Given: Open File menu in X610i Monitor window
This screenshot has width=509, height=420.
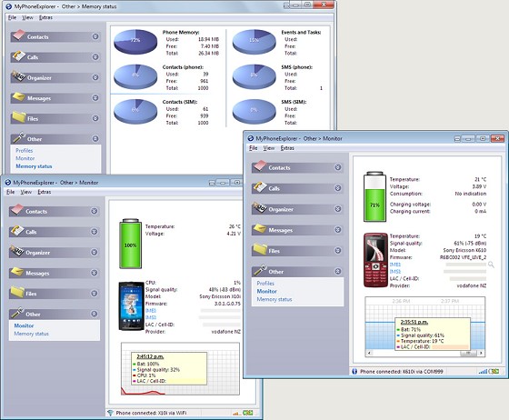Looking at the screenshot, I should 254,148.
